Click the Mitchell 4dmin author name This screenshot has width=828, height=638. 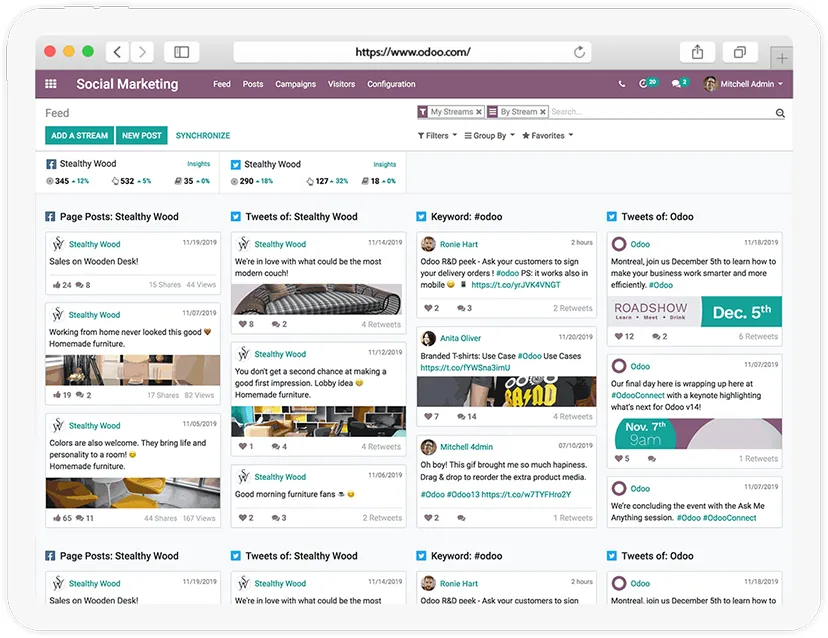point(466,447)
